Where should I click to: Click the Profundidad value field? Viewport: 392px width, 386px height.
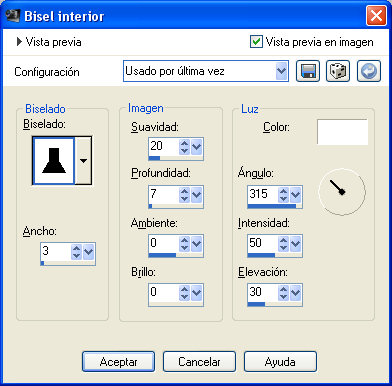click(x=164, y=194)
